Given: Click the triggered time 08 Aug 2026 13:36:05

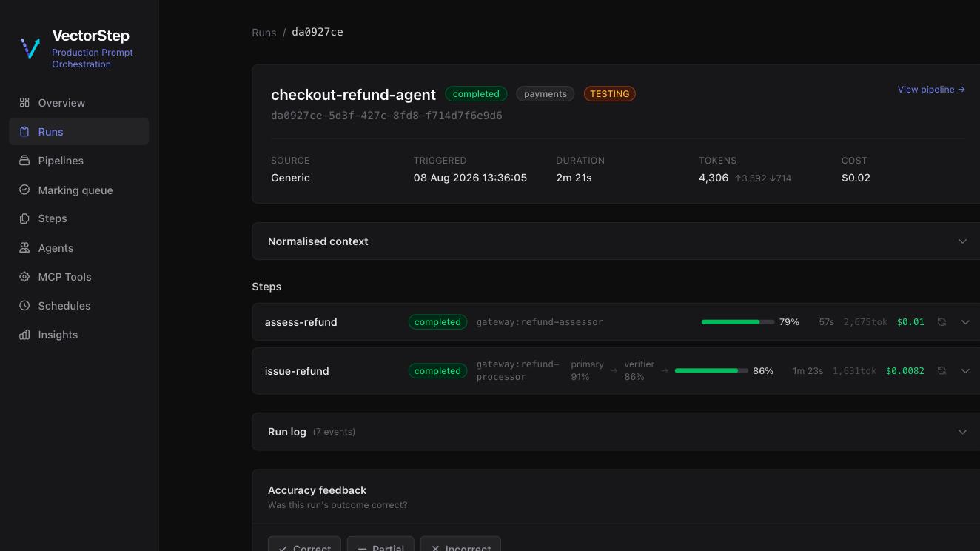Looking at the screenshot, I should tap(470, 178).
